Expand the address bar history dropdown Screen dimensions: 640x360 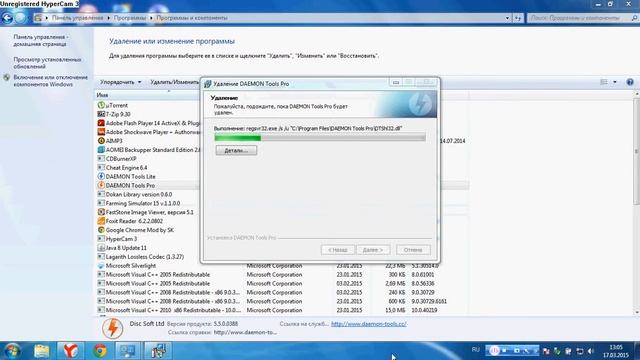507,18
